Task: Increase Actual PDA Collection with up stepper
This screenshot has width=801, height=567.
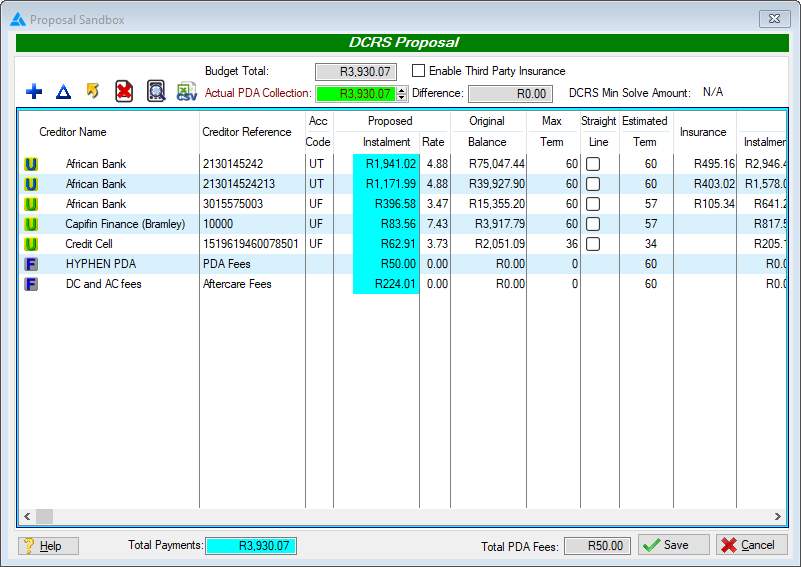Action: (x=402, y=90)
